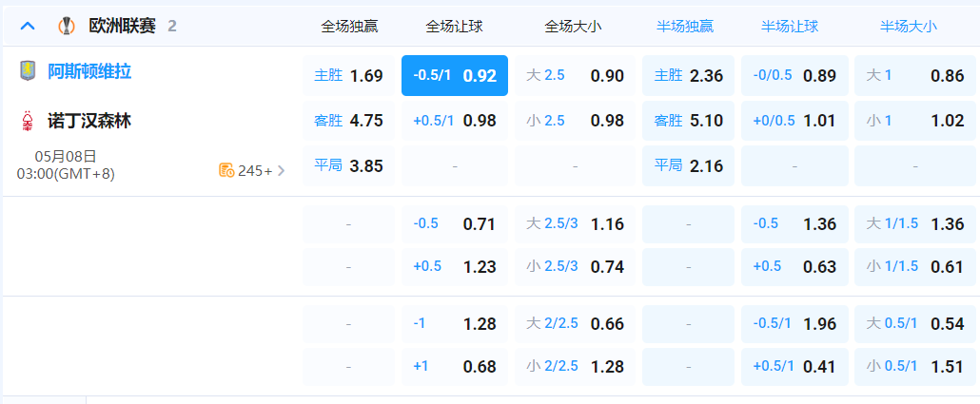This screenshot has width=980, height=404.
Task: Select the 半场让球 column header
Action: pyautogui.click(x=790, y=27)
